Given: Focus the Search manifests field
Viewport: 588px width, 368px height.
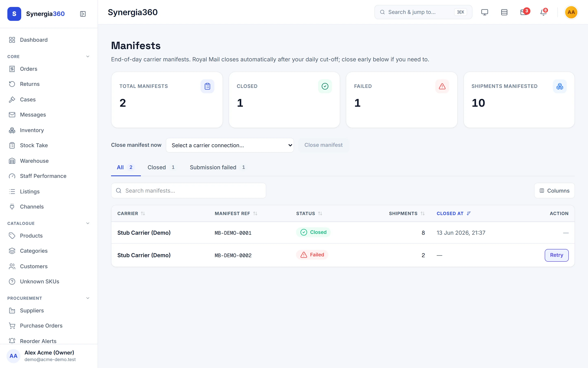Looking at the screenshot, I should pyautogui.click(x=189, y=191).
